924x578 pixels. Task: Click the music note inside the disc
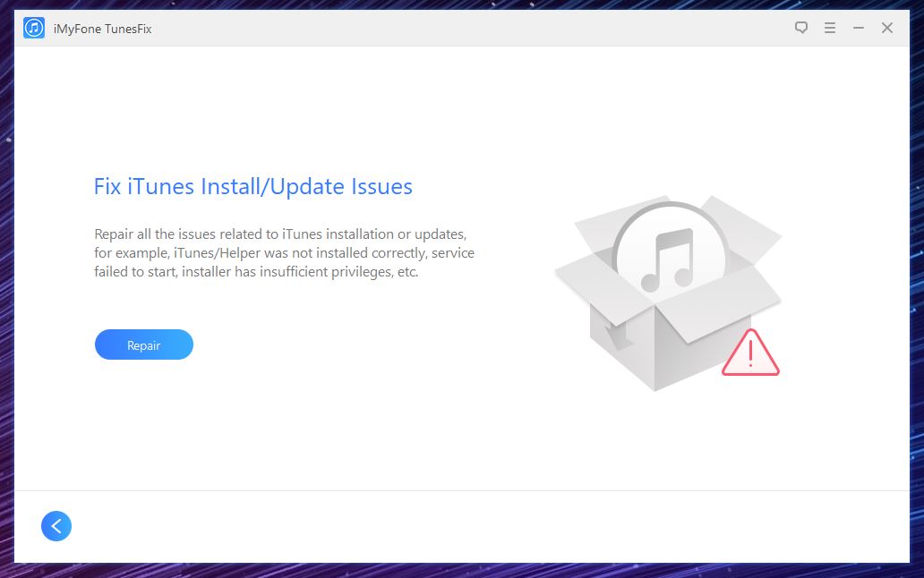click(668, 259)
